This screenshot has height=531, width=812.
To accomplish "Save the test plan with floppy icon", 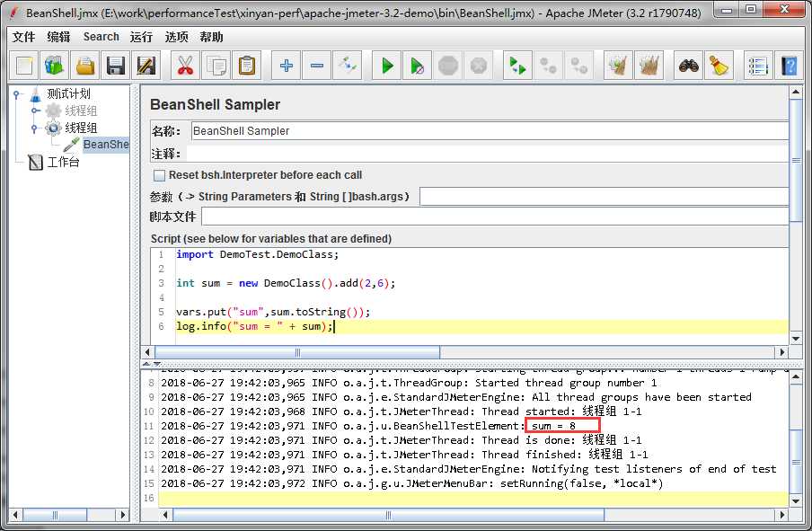I will pos(116,66).
